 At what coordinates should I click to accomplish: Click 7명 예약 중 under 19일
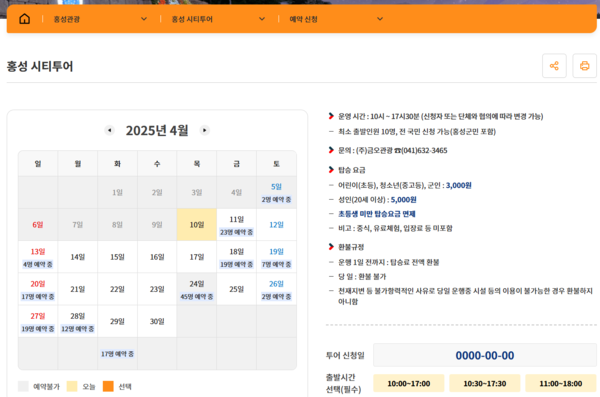tap(276, 264)
